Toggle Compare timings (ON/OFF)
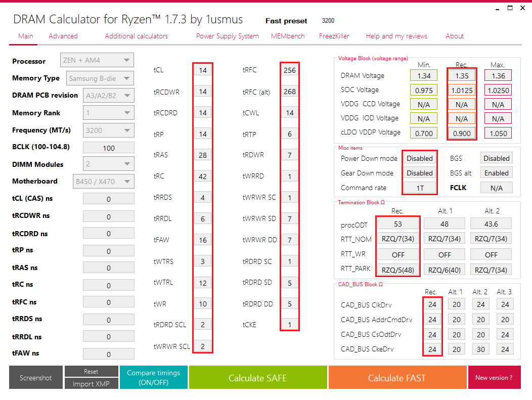Screen dimensions: 532x400 pyautogui.click(x=153, y=377)
